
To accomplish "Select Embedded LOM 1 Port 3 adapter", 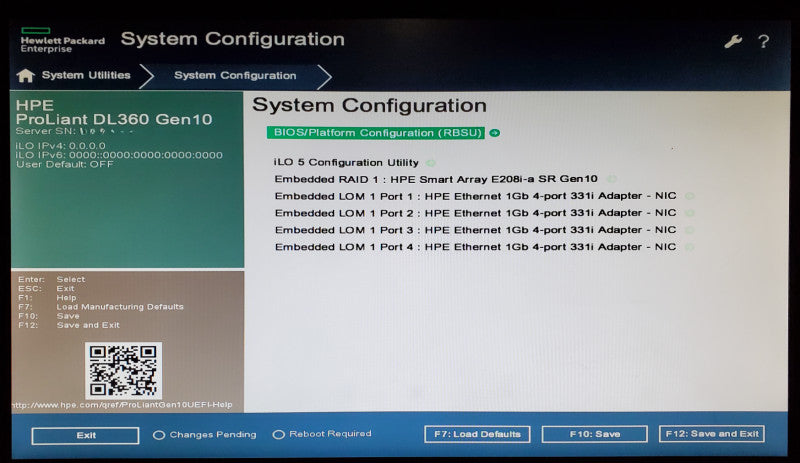I will (x=476, y=230).
